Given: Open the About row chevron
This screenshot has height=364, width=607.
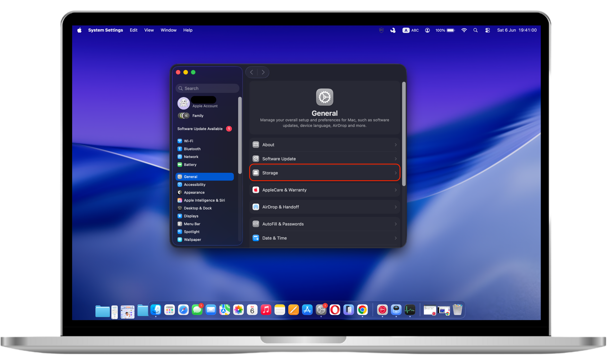Looking at the screenshot, I should (396, 145).
